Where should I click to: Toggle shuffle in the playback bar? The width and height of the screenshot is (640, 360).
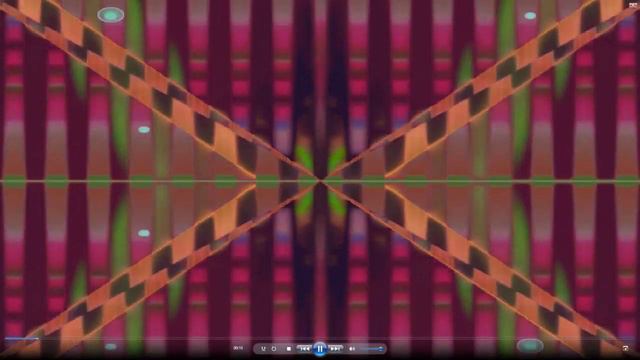[263, 349]
